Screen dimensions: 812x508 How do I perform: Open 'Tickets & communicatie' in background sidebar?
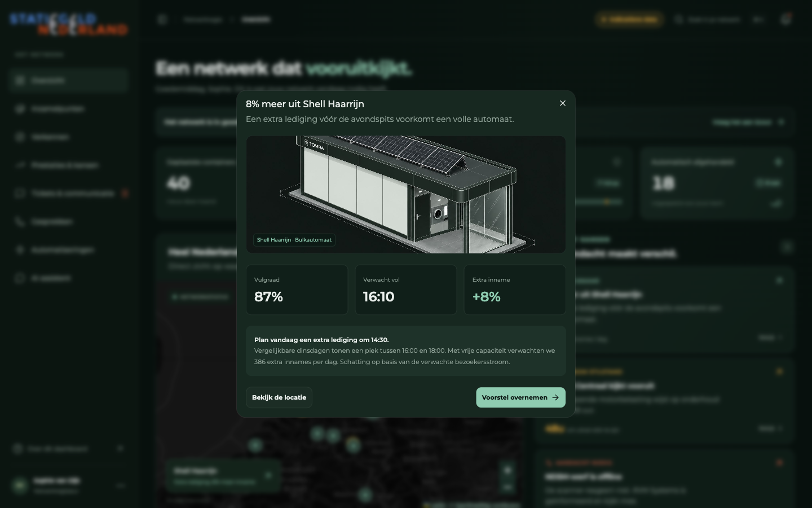[x=69, y=194]
